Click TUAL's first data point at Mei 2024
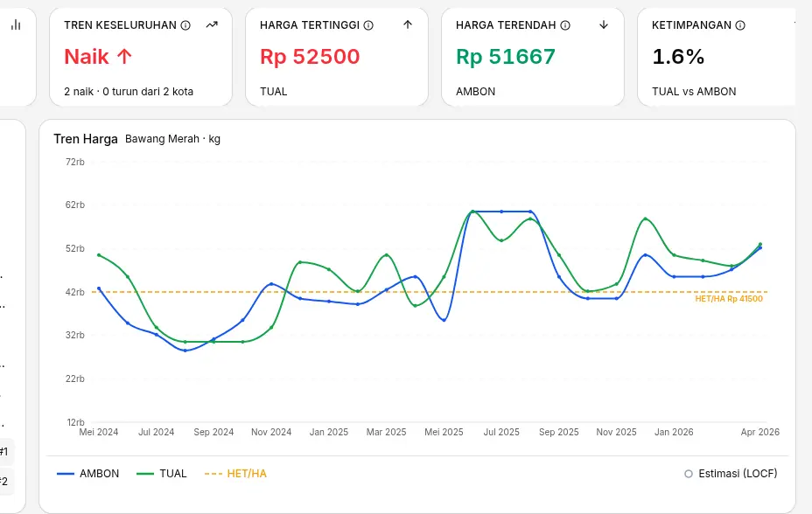Image resolution: width=812 pixels, height=514 pixels. [99, 255]
